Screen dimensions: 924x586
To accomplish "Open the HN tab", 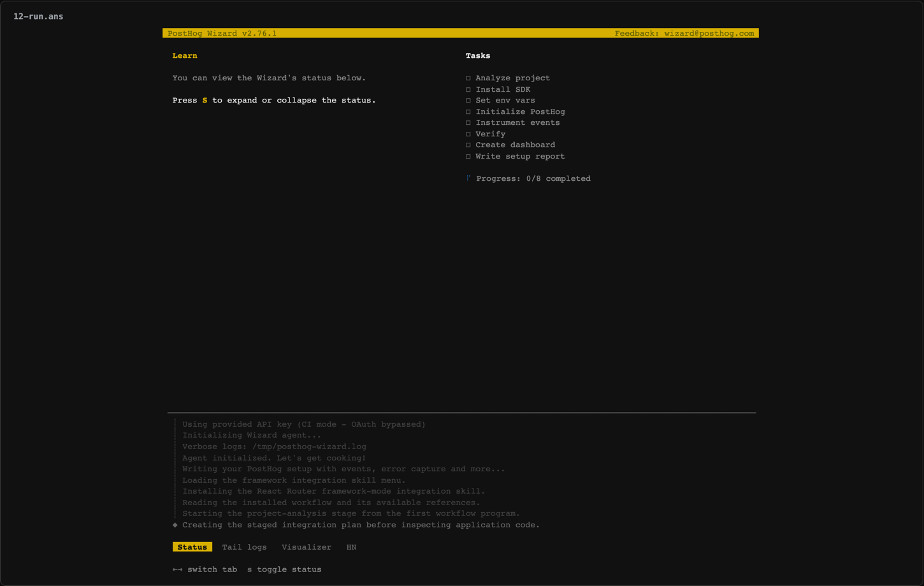I will (351, 547).
